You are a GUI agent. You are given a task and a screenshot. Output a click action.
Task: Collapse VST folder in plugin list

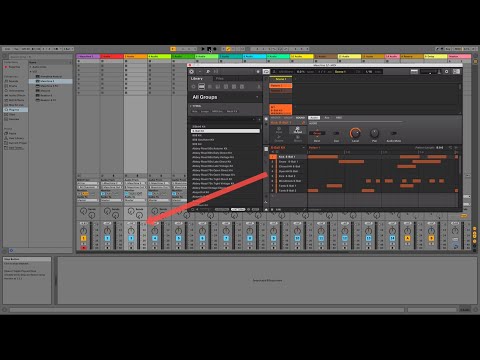[x=31, y=71]
